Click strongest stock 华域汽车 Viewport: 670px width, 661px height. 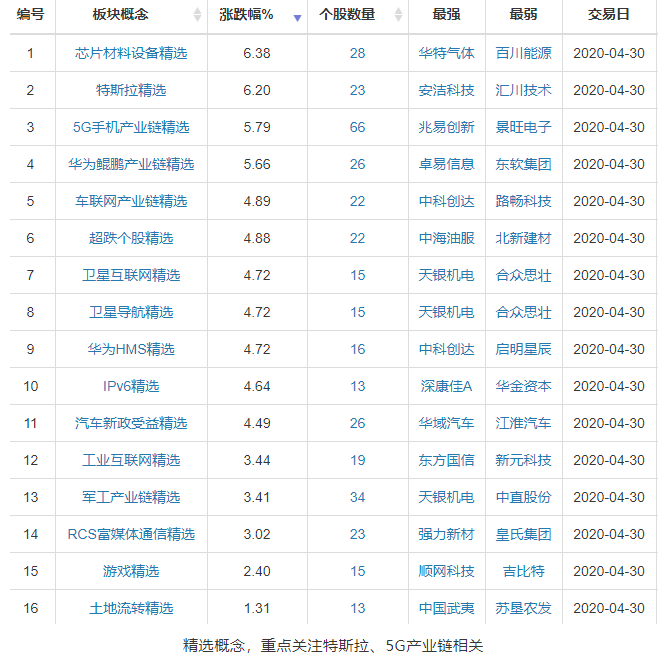tap(447, 423)
